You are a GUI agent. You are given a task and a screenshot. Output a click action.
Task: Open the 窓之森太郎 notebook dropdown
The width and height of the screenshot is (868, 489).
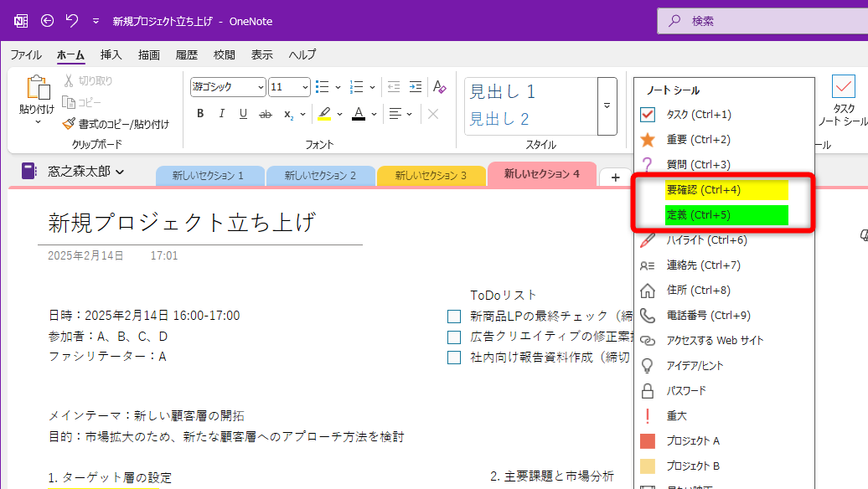84,170
